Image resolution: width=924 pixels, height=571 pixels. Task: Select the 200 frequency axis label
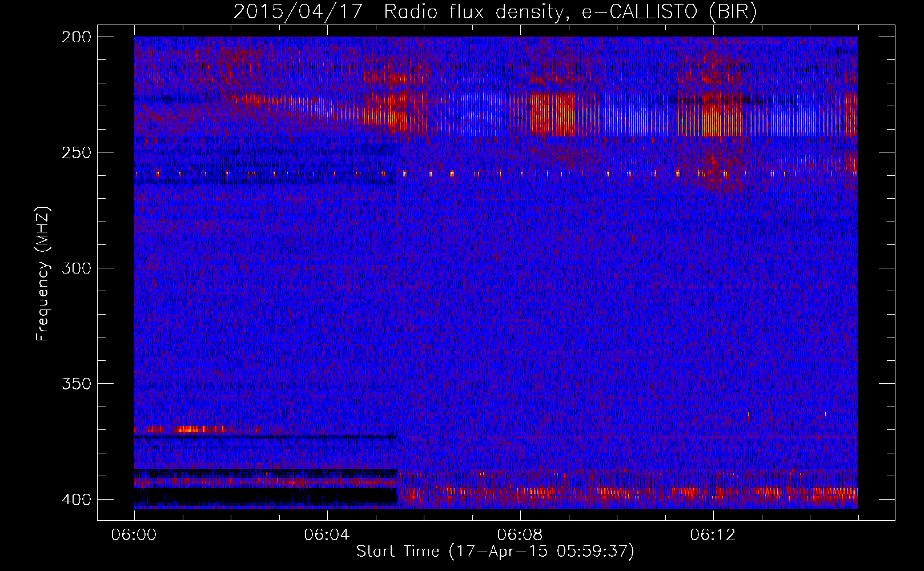click(76, 37)
